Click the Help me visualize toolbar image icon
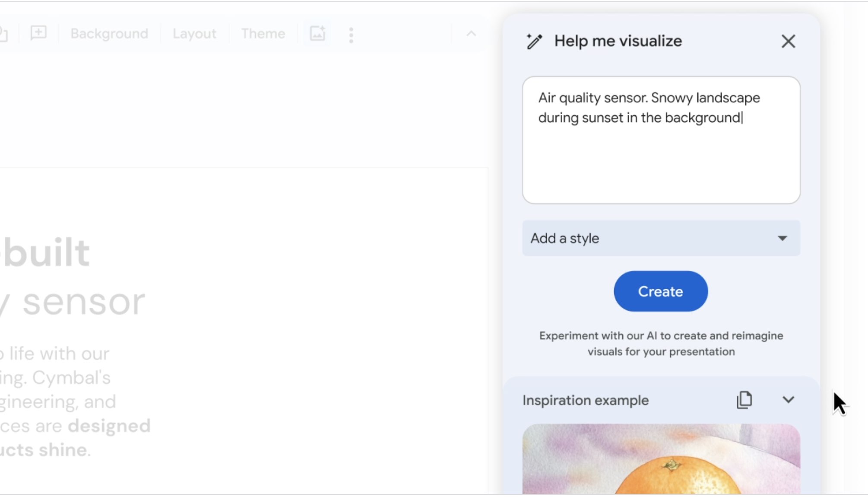The image size is (868, 497). click(317, 34)
